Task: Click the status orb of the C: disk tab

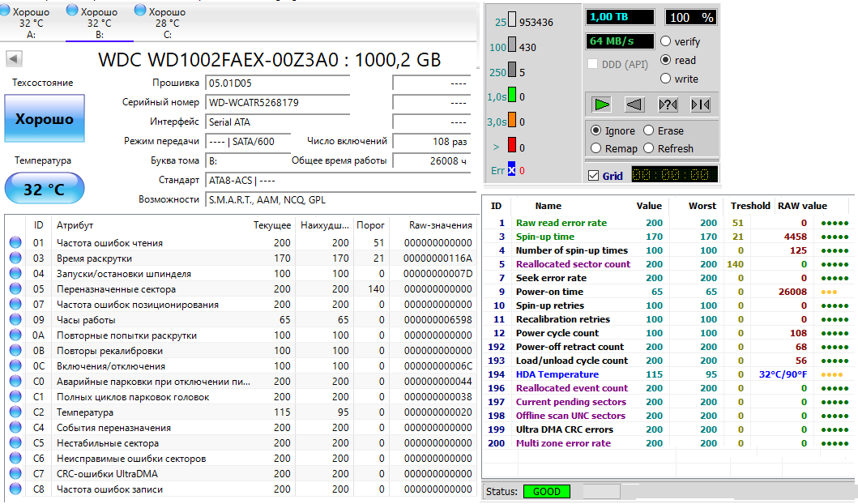Action: coord(140,11)
